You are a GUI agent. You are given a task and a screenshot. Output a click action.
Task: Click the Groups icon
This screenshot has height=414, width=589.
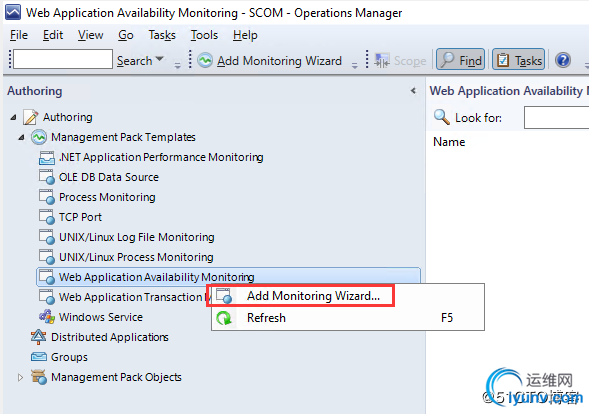(39, 357)
